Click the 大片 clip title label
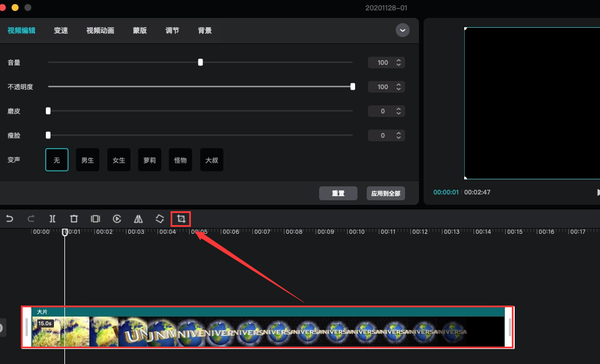The width and height of the screenshot is (600, 364). (x=42, y=312)
